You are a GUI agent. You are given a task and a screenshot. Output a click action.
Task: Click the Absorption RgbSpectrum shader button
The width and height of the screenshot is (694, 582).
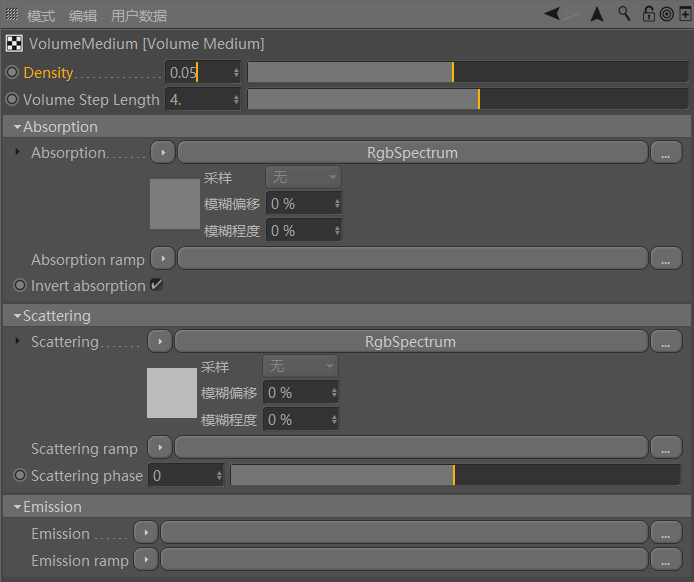[412, 153]
